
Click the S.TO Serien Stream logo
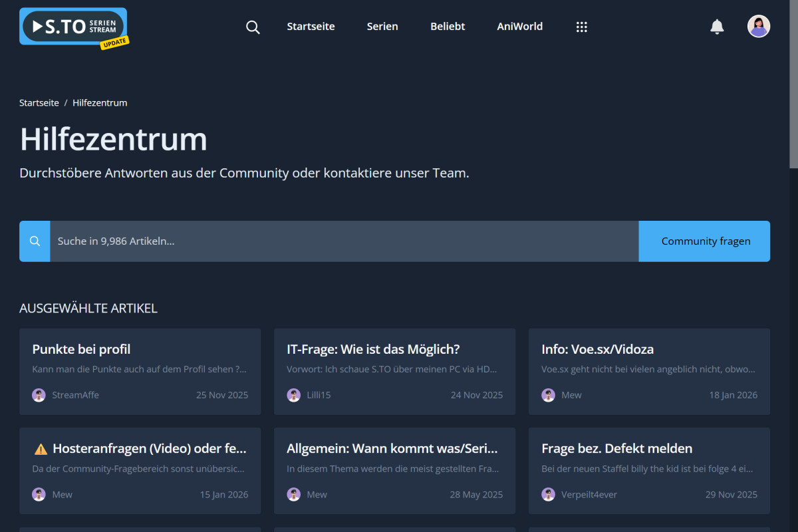[x=72, y=27]
